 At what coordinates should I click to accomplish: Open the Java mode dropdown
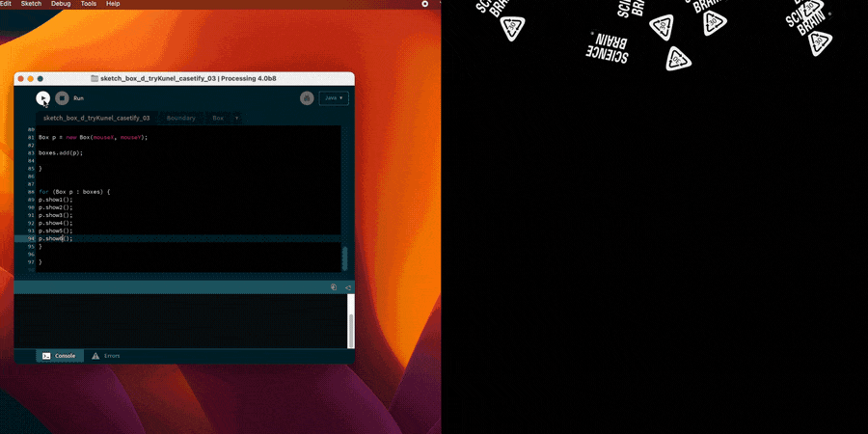(x=334, y=98)
